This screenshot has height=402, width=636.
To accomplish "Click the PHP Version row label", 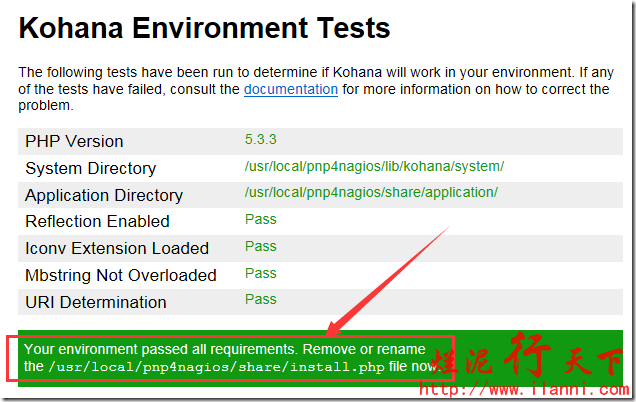I will point(74,141).
